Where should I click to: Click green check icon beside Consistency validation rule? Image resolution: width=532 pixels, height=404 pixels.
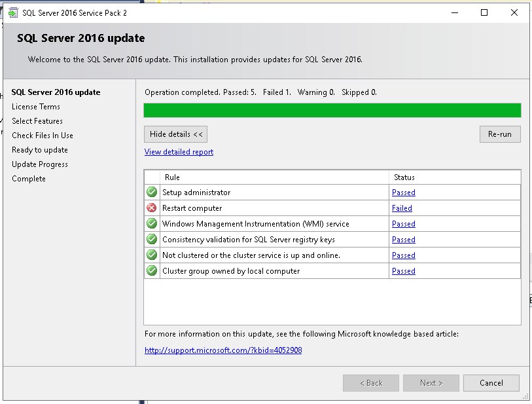click(x=152, y=240)
